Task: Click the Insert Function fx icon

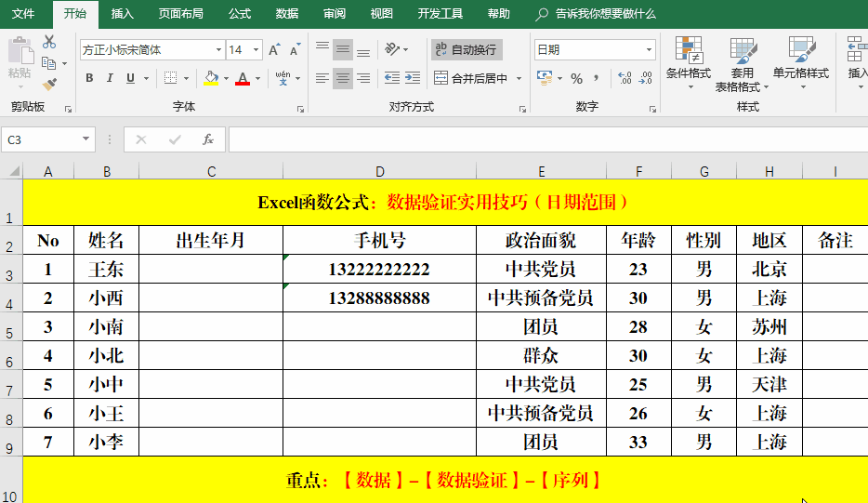Action: pos(208,139)
